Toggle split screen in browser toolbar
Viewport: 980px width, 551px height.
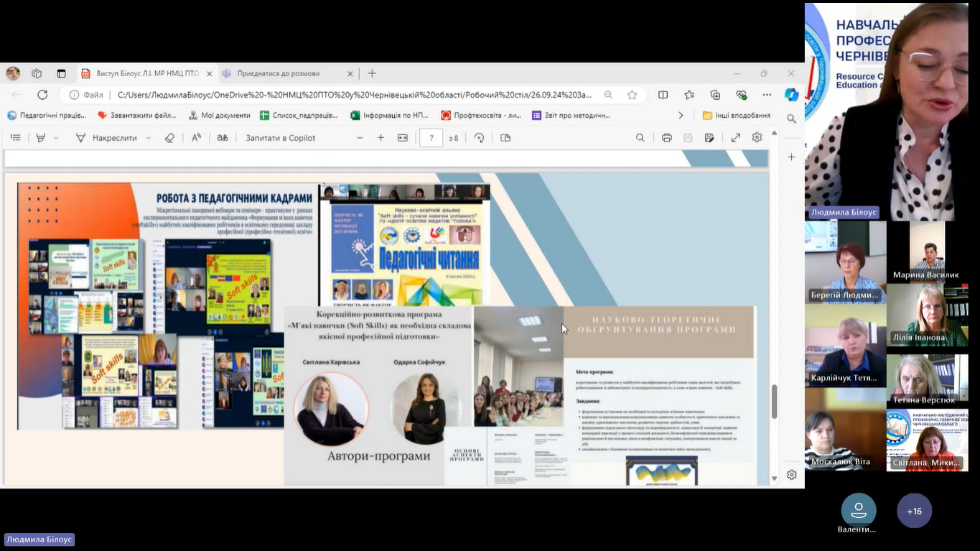coord(663,95)
